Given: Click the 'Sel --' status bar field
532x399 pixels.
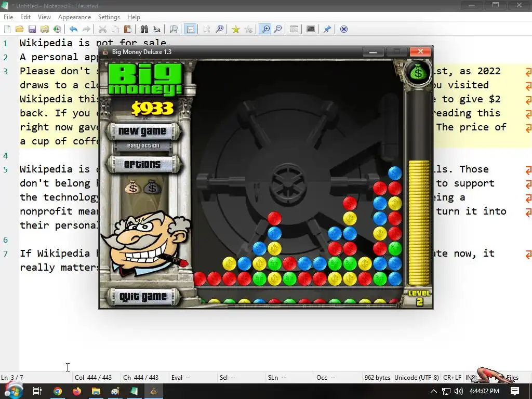Looking at the screenshot, I should click(x=228, y=378).
